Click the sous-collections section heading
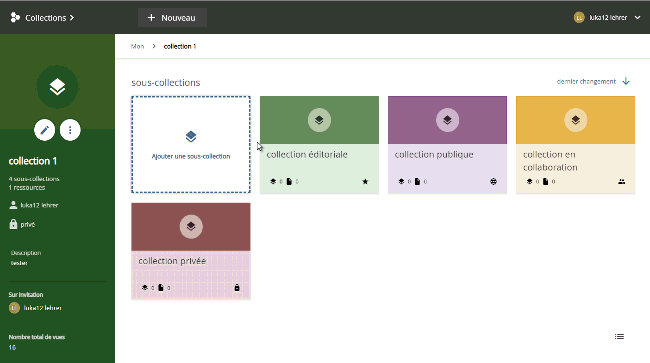This screenshot has height=363, width=650. point(166,82)
